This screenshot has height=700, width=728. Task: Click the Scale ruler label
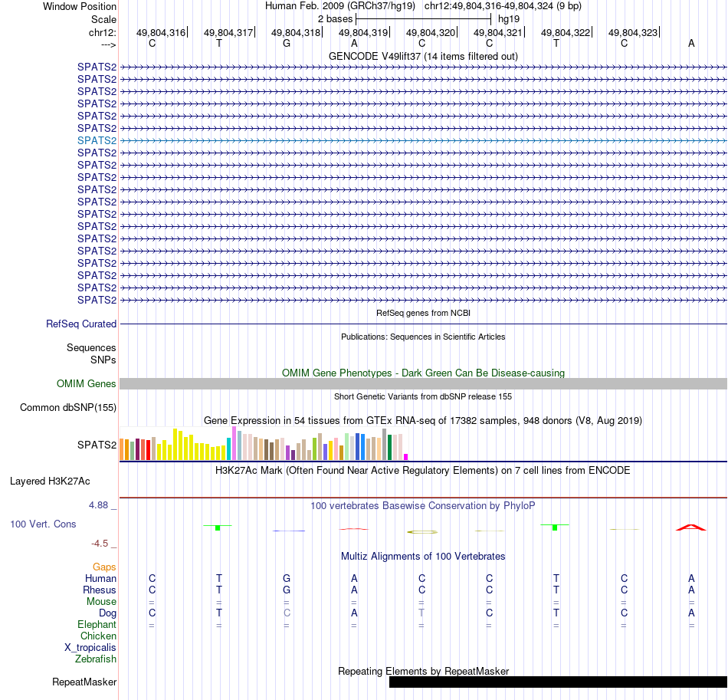[103, 19]
